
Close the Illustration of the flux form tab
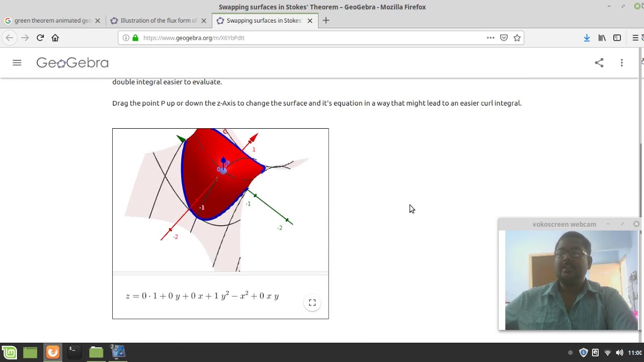(x=204, y=21)
